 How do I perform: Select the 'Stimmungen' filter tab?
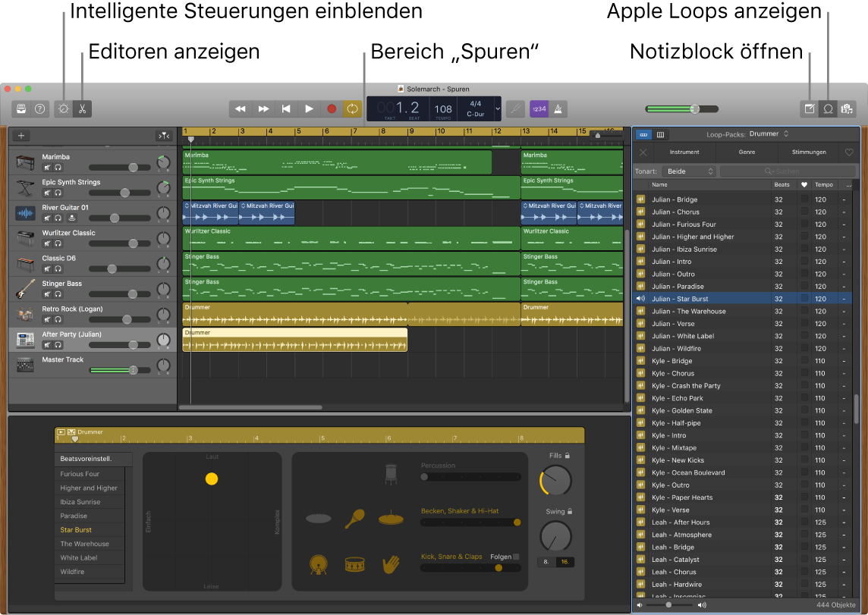pyautogui.click(x=809, y=152)
